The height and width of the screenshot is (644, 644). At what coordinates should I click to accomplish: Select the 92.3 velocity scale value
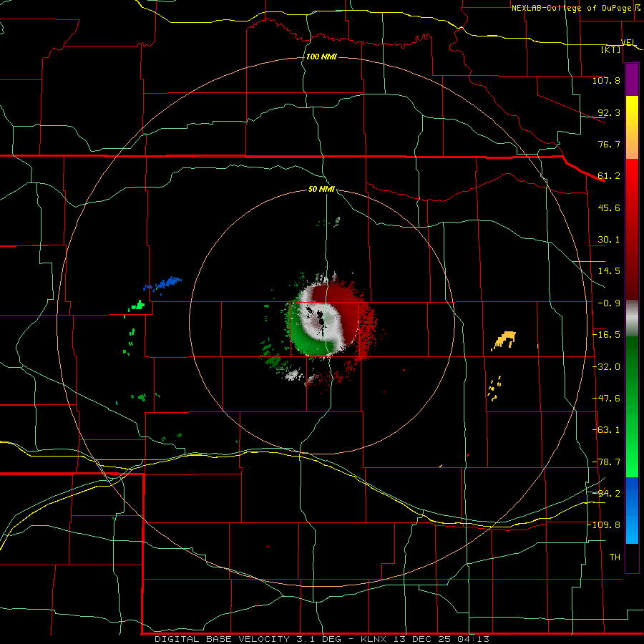coord(609,112)
